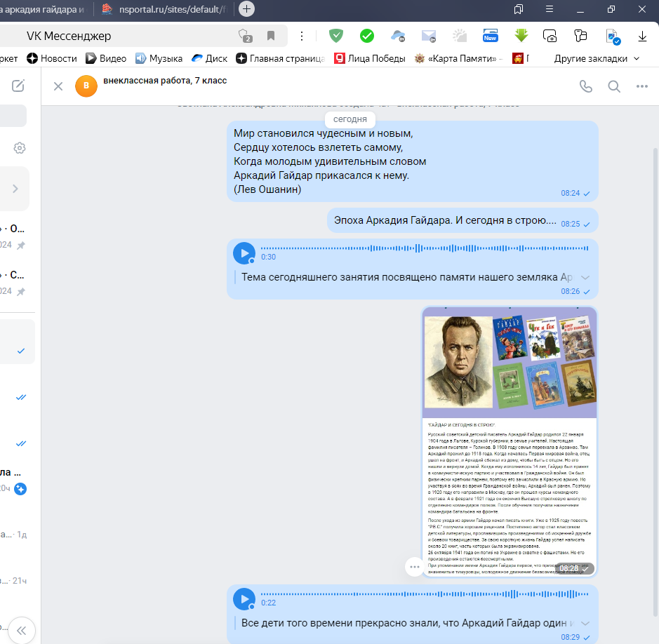Open the «Карта Памяти» bookmark
Image resolution: width=659 pixels, height=644 pixels.
point(458,58)
